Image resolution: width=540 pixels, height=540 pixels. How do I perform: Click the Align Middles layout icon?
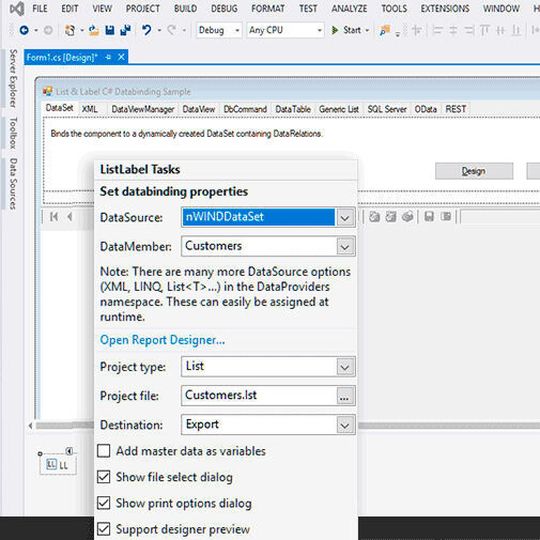pyautogui.click(x=500, y=30)
